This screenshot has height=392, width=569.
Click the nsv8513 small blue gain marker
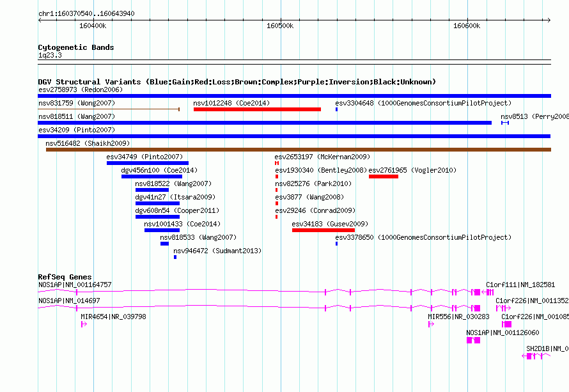[x=505, y=123]
